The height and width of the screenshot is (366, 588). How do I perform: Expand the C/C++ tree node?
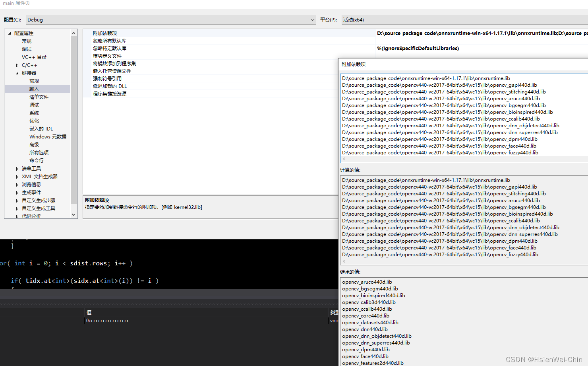[x=17, y=65]
